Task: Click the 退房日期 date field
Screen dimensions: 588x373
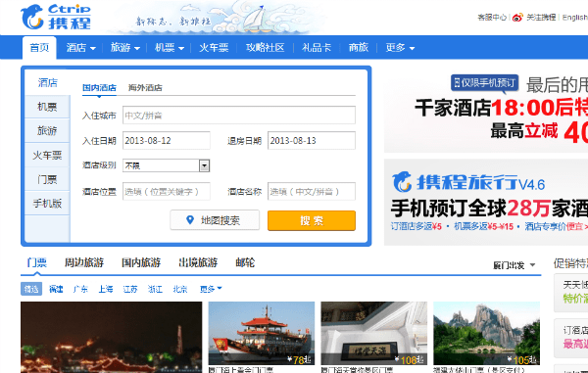Action: point(312,140)
